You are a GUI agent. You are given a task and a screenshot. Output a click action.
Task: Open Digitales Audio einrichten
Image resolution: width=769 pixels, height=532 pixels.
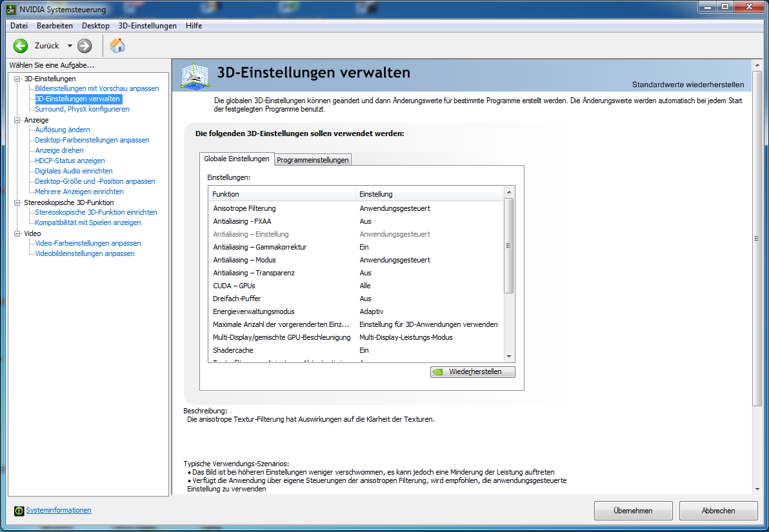pyautogui.click(x=74, y=171)
